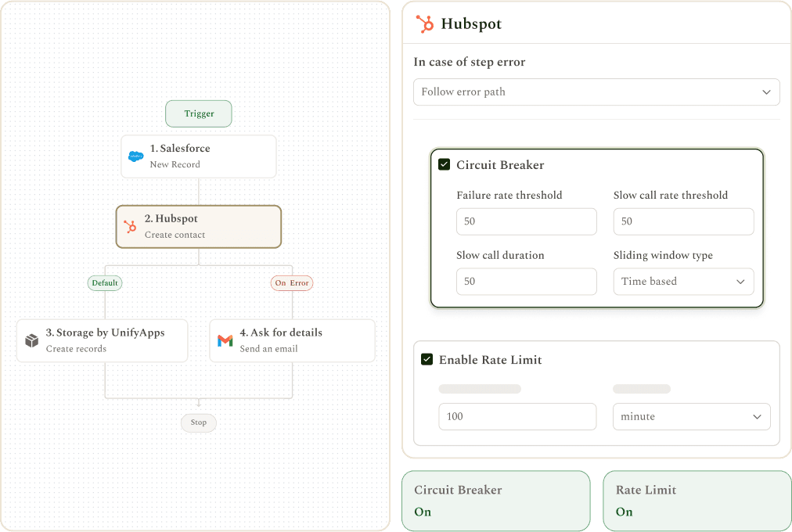Open the minute time unit dropdown

pos(692,416)
